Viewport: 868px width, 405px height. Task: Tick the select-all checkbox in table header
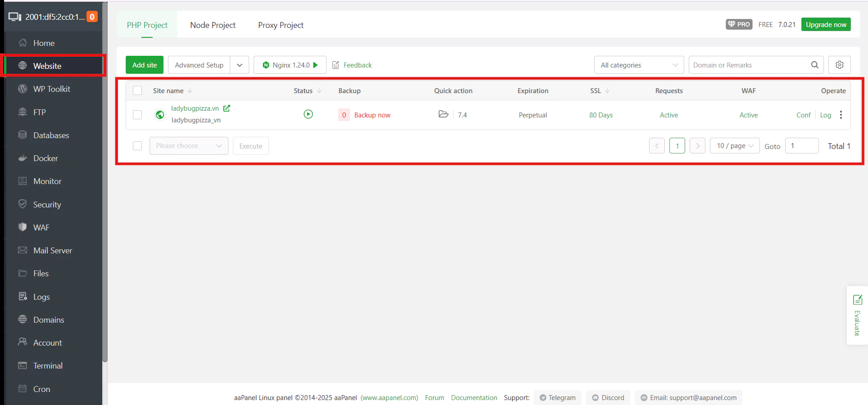click(137, 90)
